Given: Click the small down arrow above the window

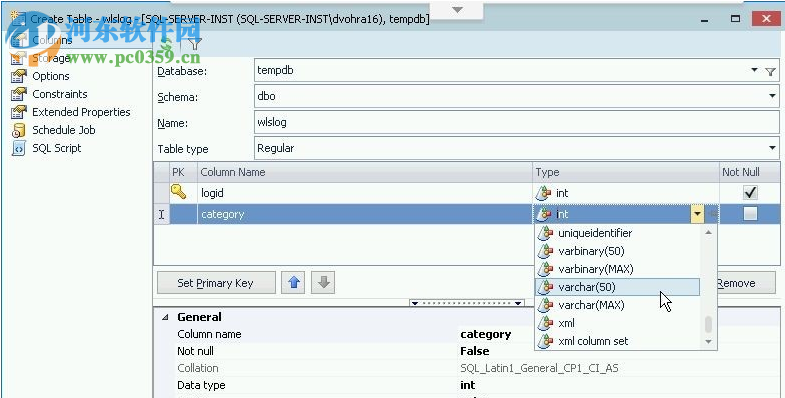Looking at the screenshot, I should (x=457, y=10).
